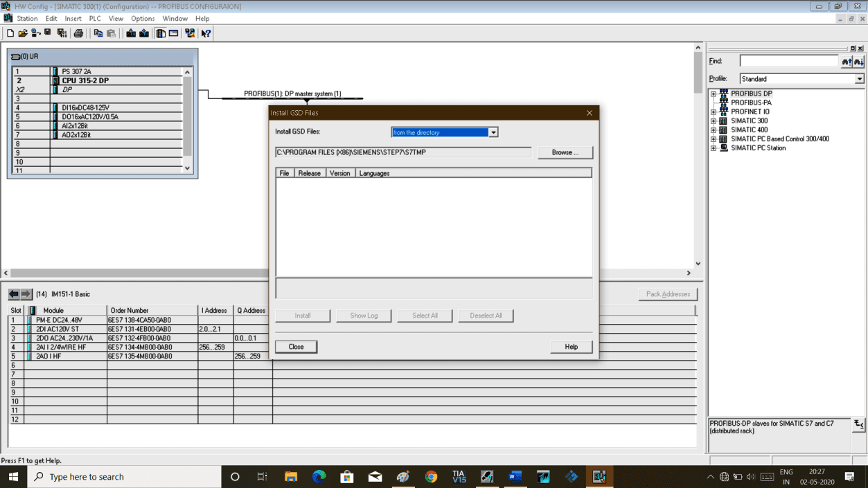
Task: Open the station save and compile icon
Action: click(62, 33)
